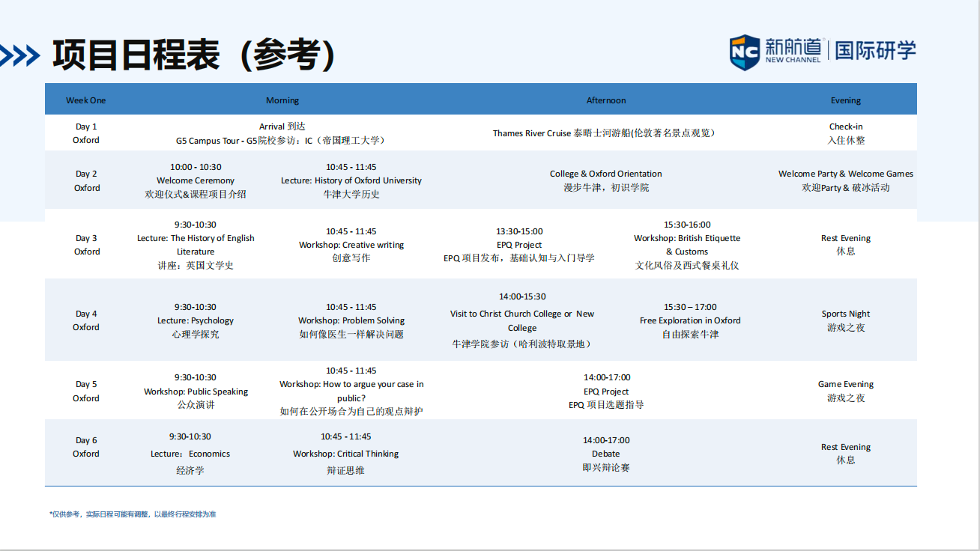Image resolution: width=980 pixels, height=551 pixels.
Task: Click the Welcome Party & Welcome Games cell
Action: 846,180
